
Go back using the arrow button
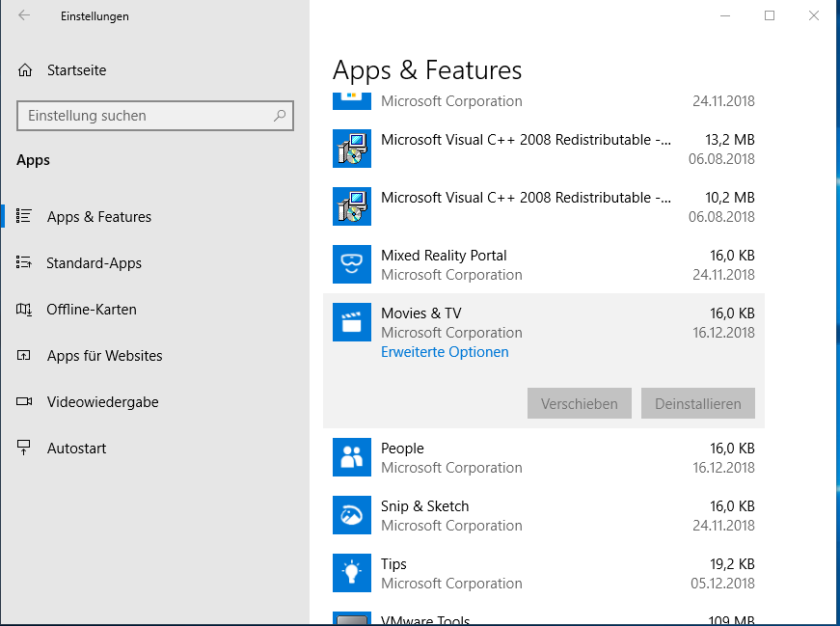(x=24, y=15)
